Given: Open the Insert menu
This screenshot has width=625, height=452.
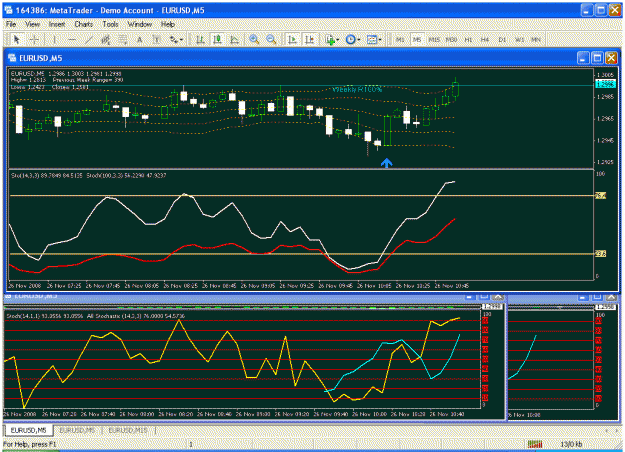Looking at the screenshot, I should coord(57,24).
